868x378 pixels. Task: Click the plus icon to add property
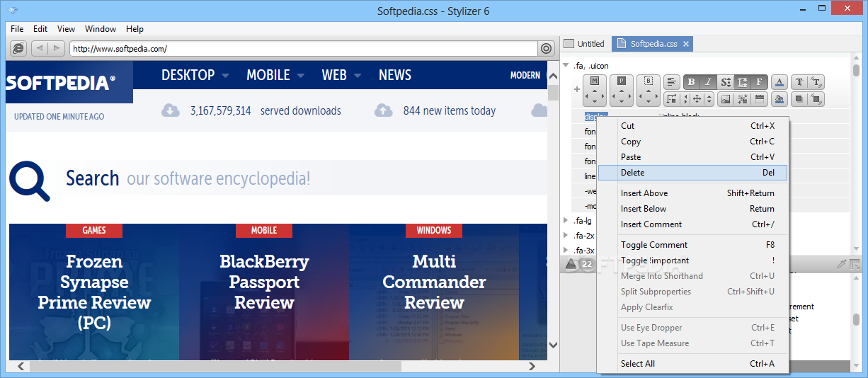pyautogui.click(x=577, y=89)
